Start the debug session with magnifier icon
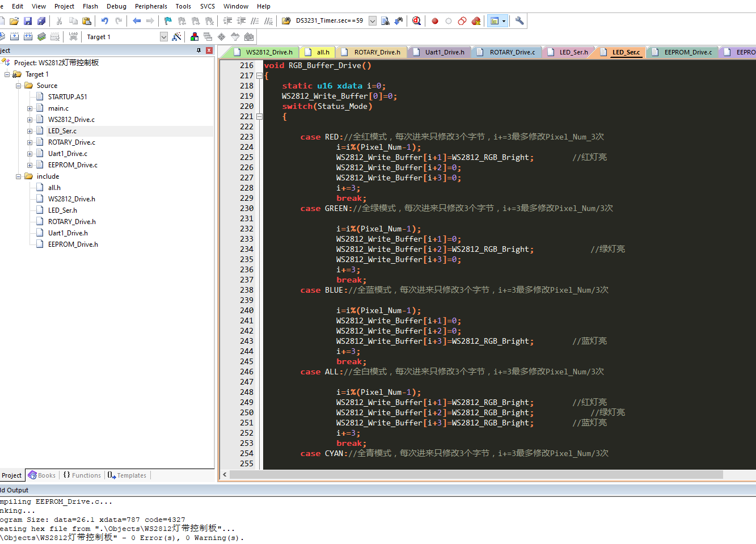Screen dimensions: 756x544 (416, 21)
